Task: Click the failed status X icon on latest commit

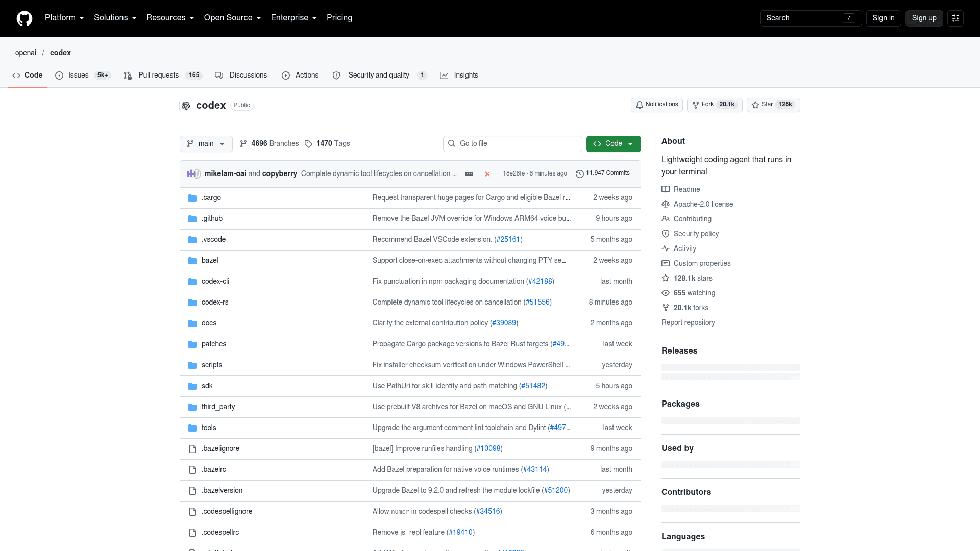Action: (x=487, y=174)
